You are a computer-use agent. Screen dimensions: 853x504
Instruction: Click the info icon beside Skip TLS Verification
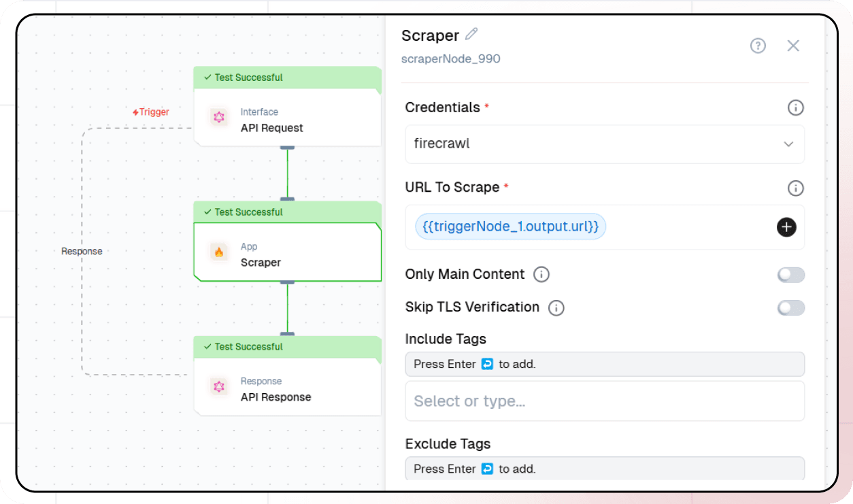click(556, 307)
